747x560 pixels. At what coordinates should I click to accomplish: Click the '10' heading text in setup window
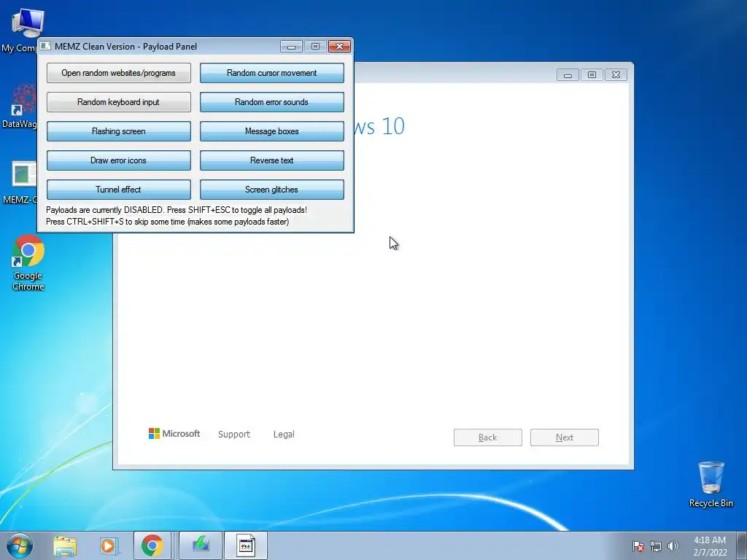[x=393, y=126]
